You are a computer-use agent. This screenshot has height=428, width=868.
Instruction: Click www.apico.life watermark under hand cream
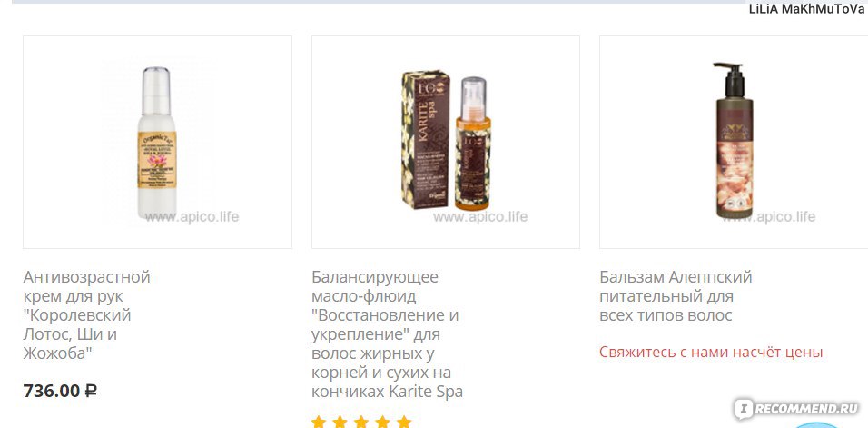192,217
